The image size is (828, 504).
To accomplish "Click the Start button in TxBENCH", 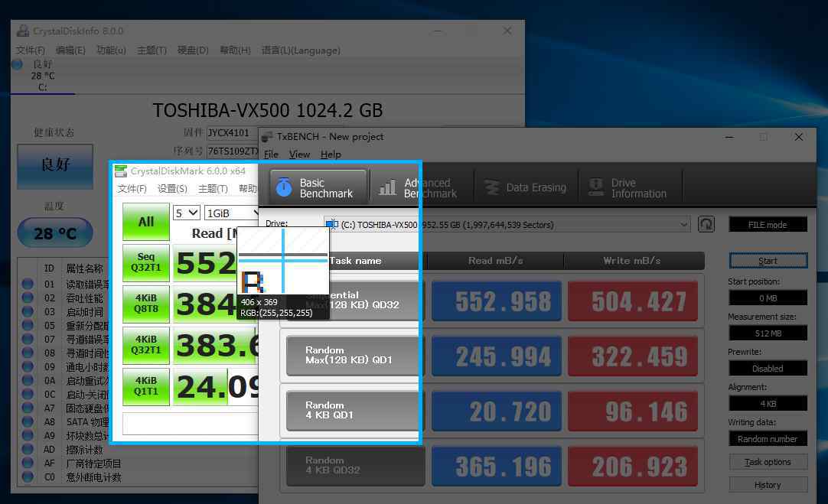I will pos(768,261).
